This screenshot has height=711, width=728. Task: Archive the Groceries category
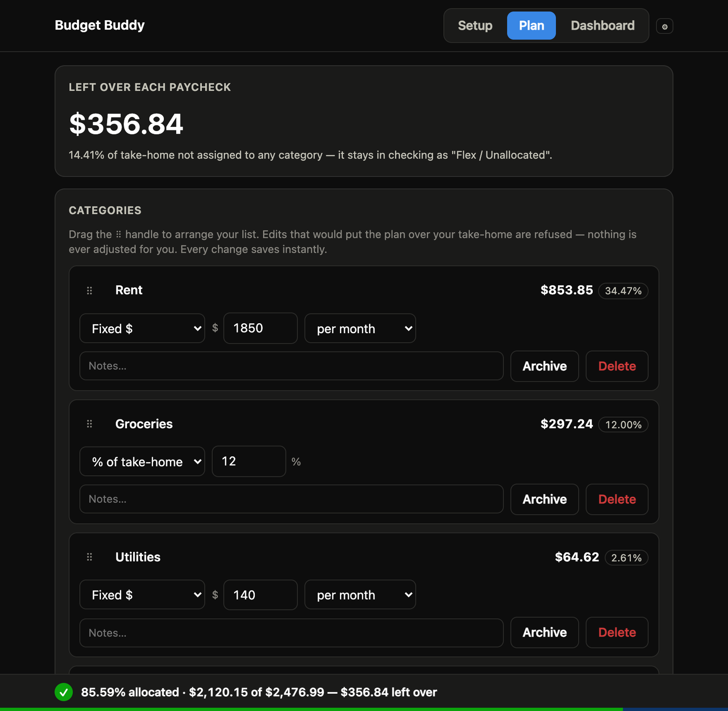coord(544,499)
